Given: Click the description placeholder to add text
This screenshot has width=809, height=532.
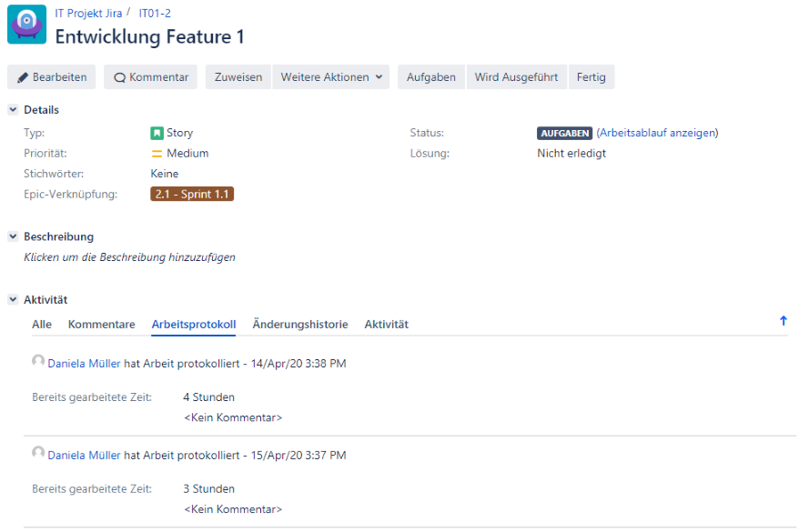Looking at the screenshot, I should [129, 257].
